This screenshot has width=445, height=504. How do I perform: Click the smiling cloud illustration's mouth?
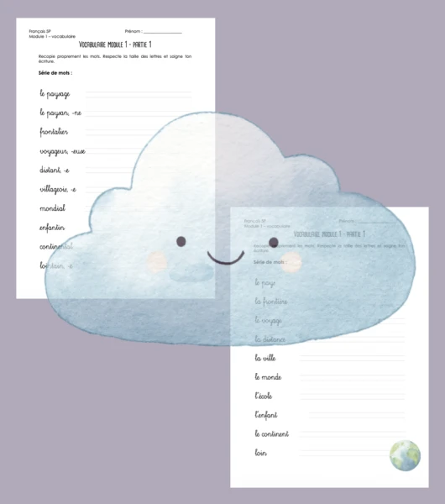pos(226,258)
